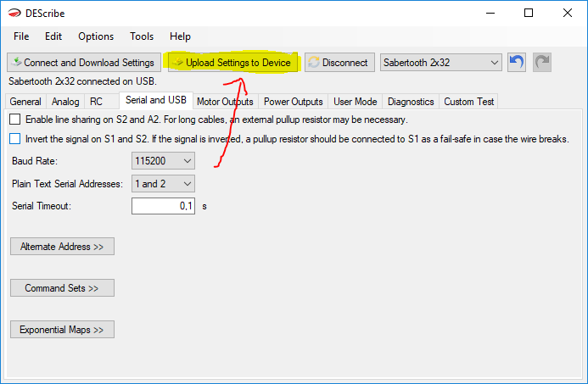The height and width of the screenshot is (384, 588).
Task: Open the Tools menu
Action: coord(142,36)
